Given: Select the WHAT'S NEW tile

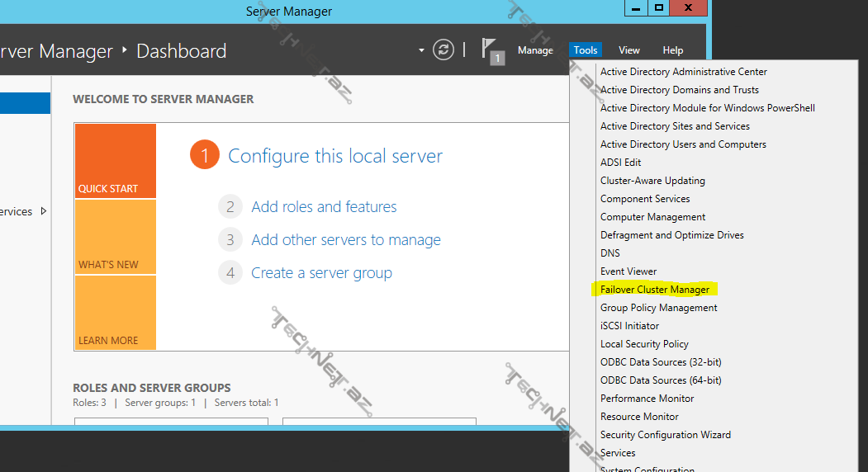Looking at the screenshot, I should coord(115,238).
